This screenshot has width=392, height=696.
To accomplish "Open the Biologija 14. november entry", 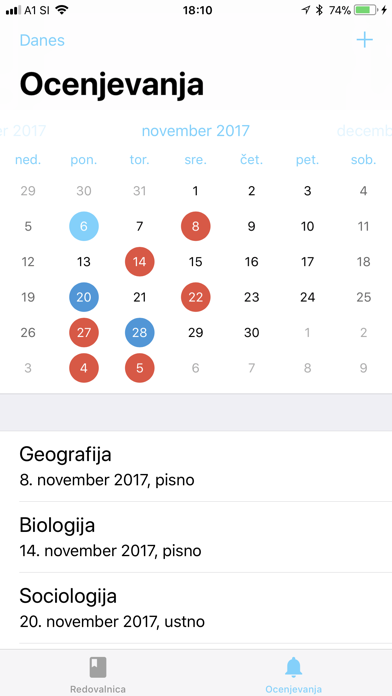I will 196,537.
